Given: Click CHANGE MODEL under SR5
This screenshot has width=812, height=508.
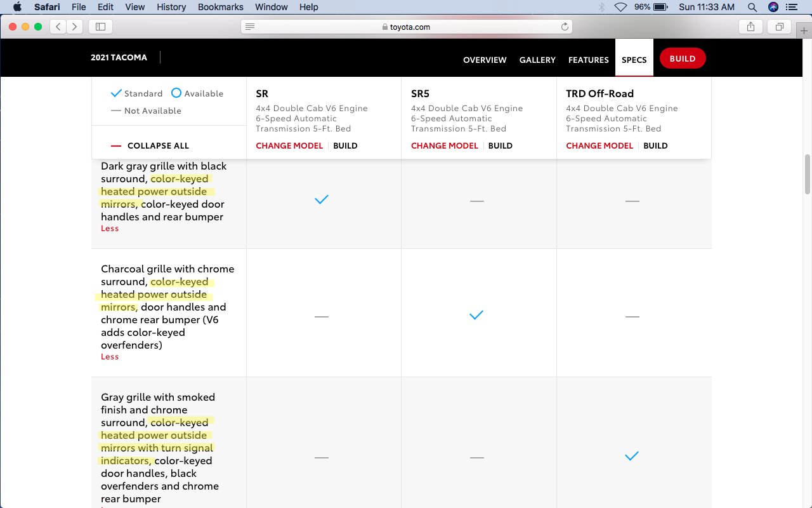Looking at the screenshot, I should [445, 145].
